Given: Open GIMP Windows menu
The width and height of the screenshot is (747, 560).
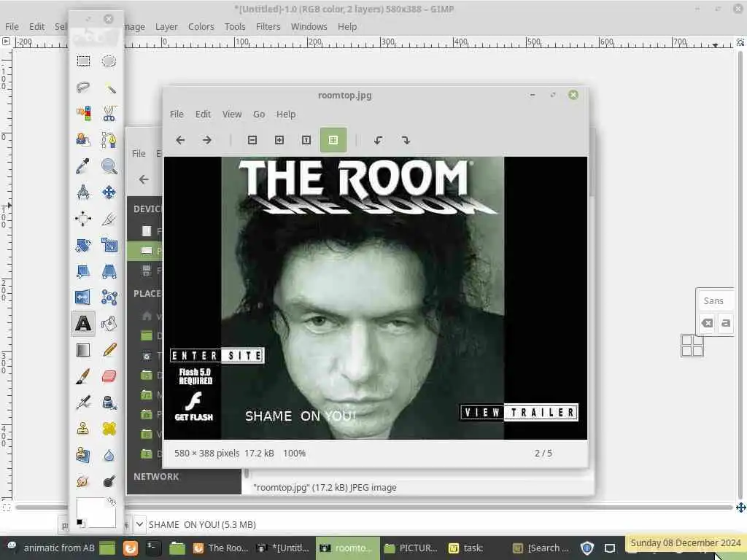Looking at the screenshot, I should coord(309,27).
